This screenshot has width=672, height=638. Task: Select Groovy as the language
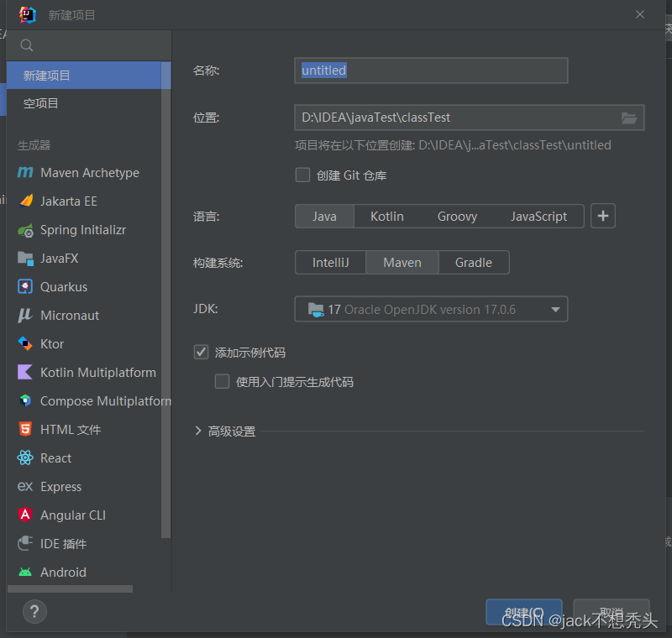pyautogui.click(x=457, y=217)
